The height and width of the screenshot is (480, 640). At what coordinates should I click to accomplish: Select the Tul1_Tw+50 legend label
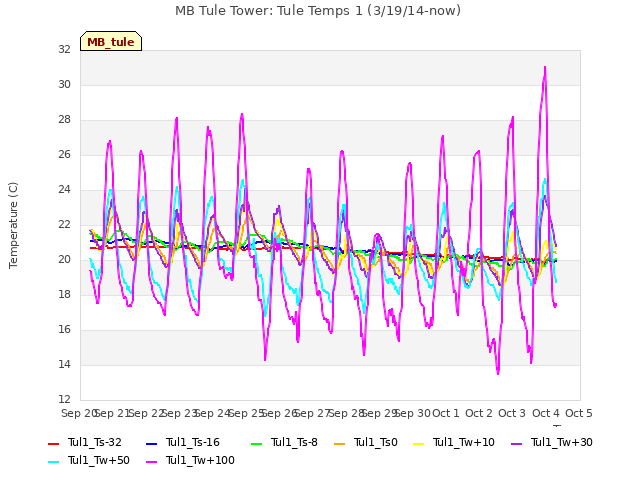point(99,460)
